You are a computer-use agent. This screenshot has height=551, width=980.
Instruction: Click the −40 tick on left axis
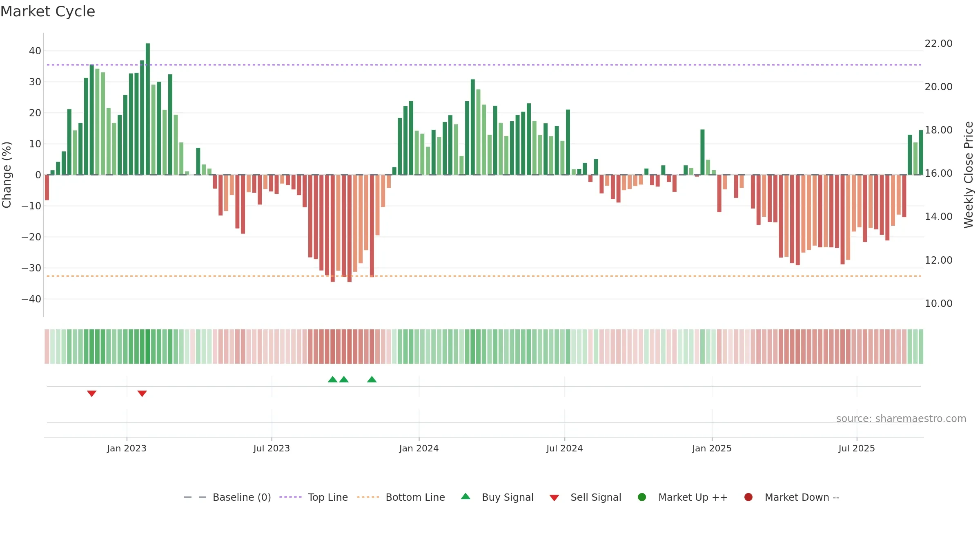pos(31,299)
